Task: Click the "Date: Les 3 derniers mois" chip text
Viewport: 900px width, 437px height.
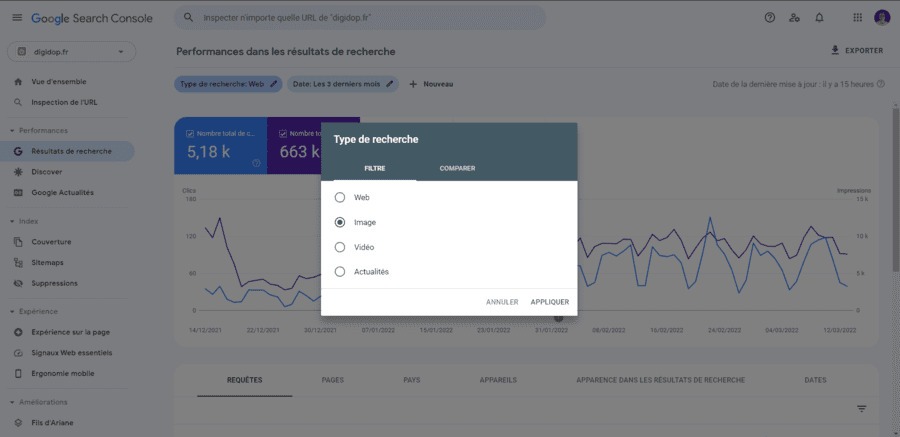Action: (x=336, y=84)
